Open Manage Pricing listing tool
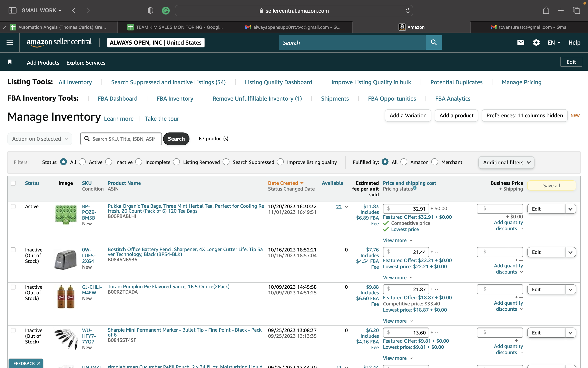This screenshot has height=368, width=588. (521, 82)
